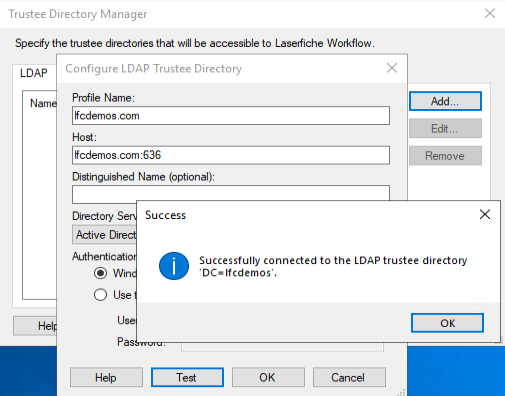Click the Host field containing lfcdemos.com:636
Image resolution: width=505 pixels, height=396 pixels.
point(231,155)
